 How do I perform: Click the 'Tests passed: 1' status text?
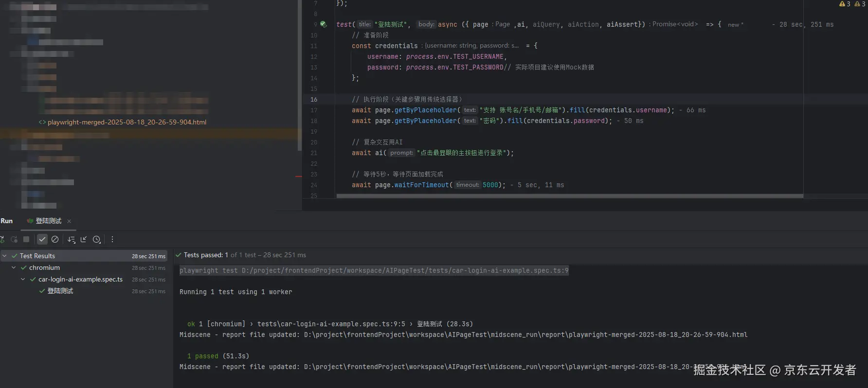[206, 255]
